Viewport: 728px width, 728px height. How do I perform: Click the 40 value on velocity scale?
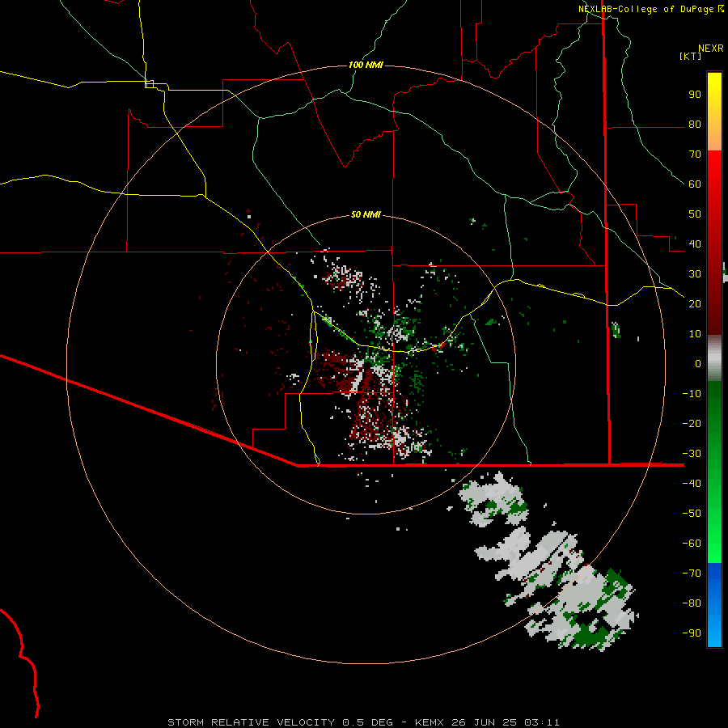click(695, 244)
